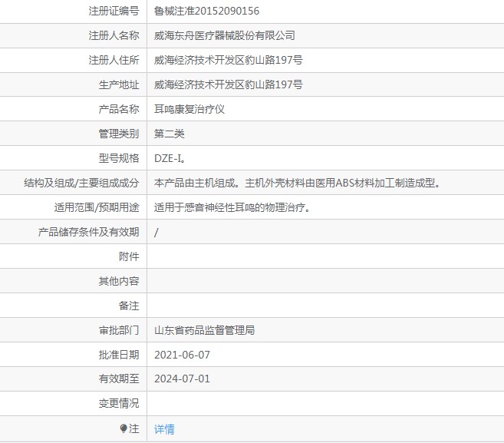Select the address in 生产地址 row

(229, 85)
